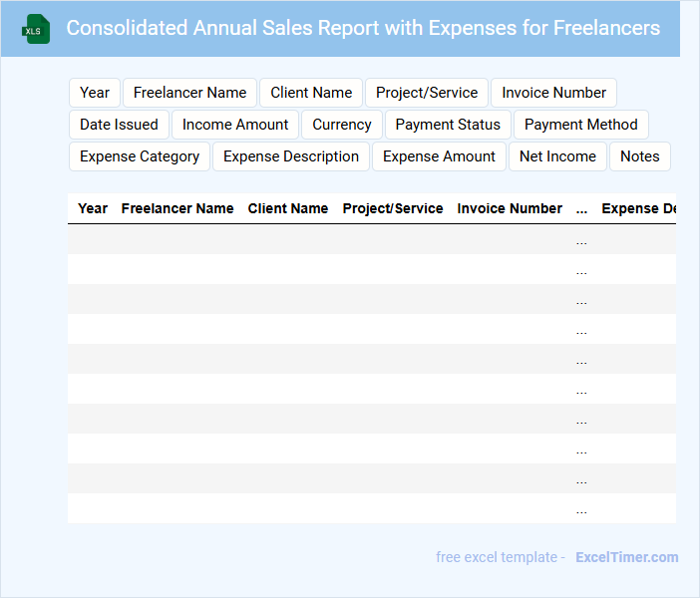Click the Invoice Number tag
This screenshot has height=598, width=700.
point(553,93)
